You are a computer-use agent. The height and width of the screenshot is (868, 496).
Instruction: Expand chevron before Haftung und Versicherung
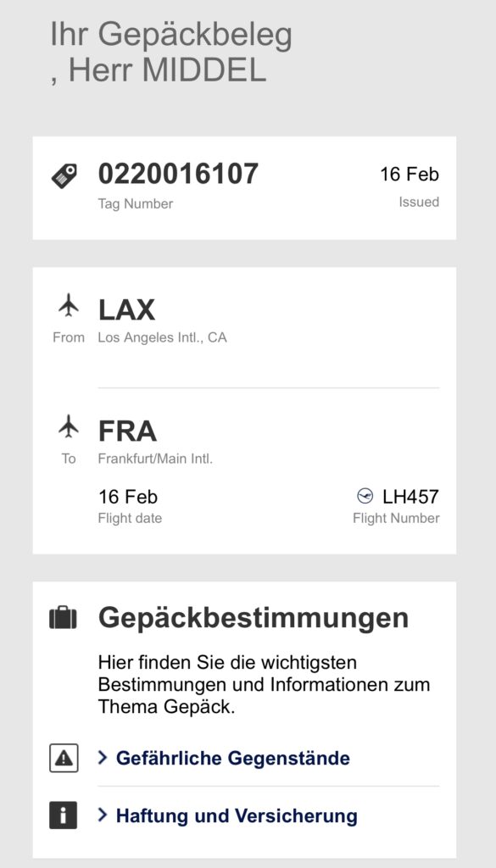(103, 815)
